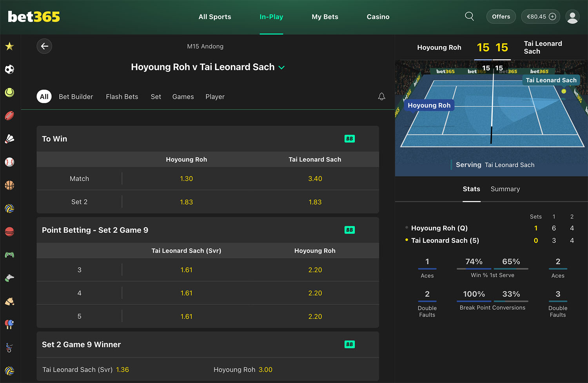Click the M15 Andong tournament label

[x=205, y=46]
